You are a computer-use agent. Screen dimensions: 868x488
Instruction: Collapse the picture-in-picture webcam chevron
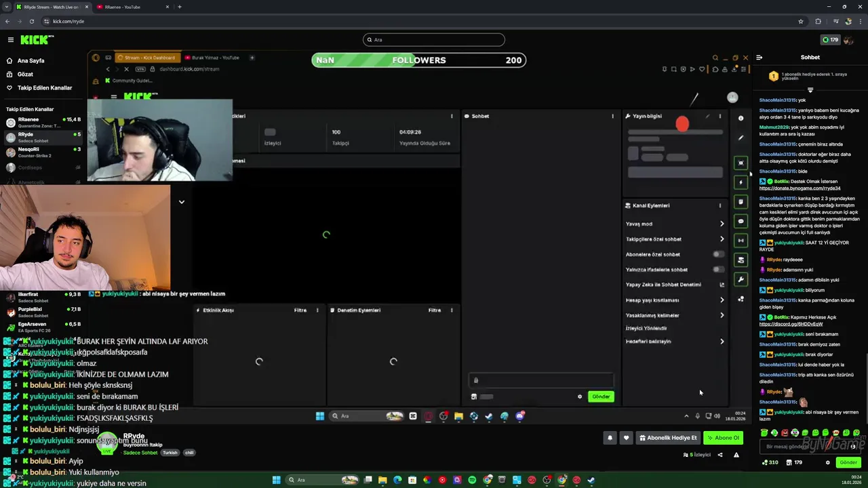tap(181, 202)
